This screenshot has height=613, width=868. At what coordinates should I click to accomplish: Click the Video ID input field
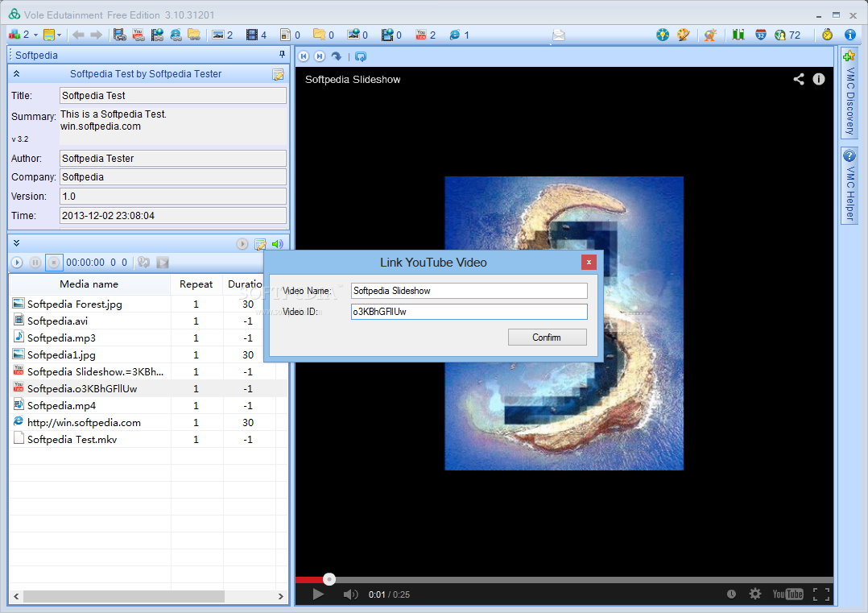(469, 312)
